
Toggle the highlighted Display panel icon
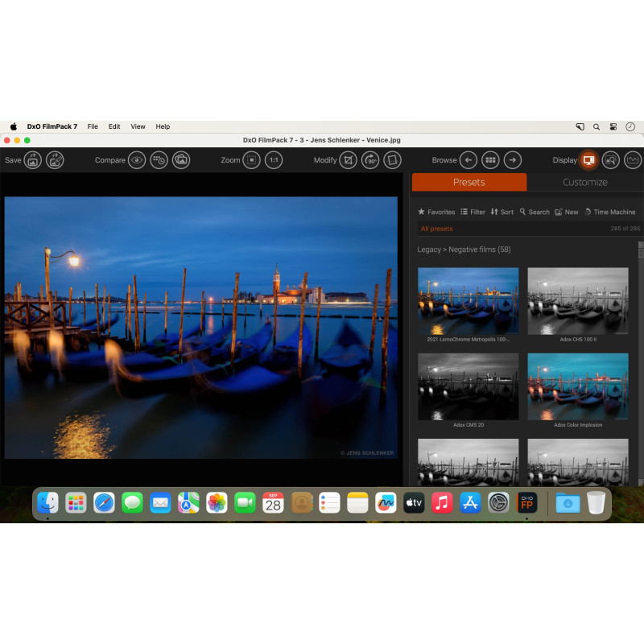588,160
